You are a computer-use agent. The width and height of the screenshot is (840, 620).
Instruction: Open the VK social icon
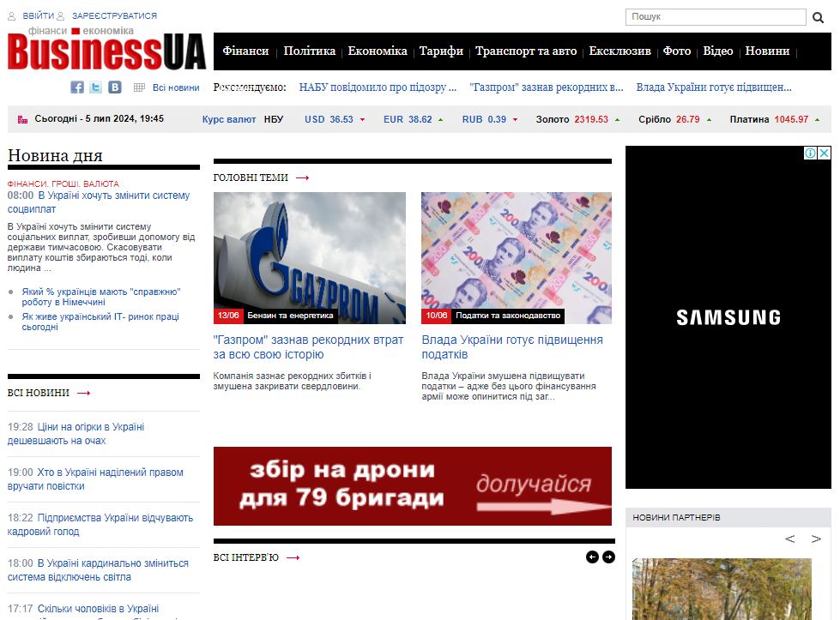click(115, 87)
